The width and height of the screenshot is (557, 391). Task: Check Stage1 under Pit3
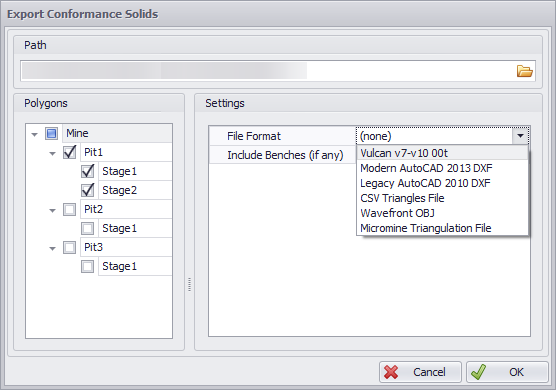(87, 266)
